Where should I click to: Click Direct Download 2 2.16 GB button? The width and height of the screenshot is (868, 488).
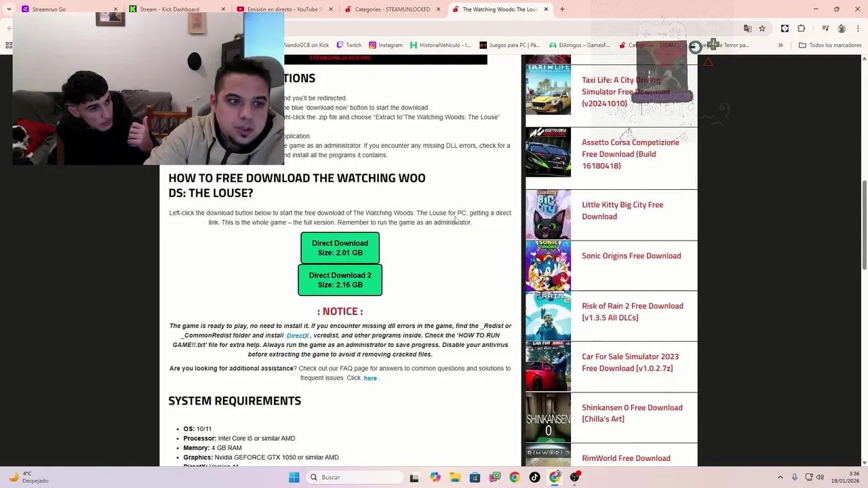click(340, 280)
